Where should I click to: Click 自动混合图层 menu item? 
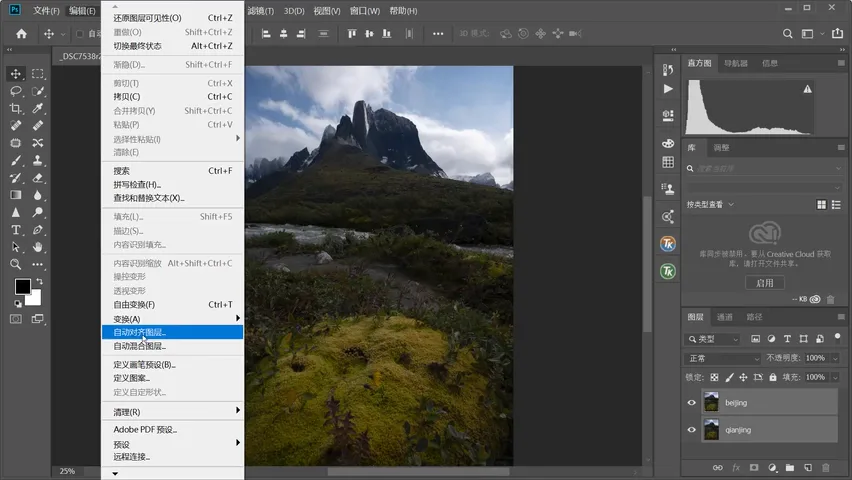point(172,346)
